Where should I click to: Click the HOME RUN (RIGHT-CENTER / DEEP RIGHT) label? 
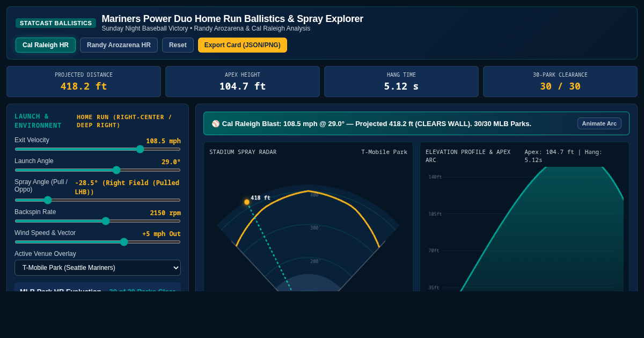125,121
